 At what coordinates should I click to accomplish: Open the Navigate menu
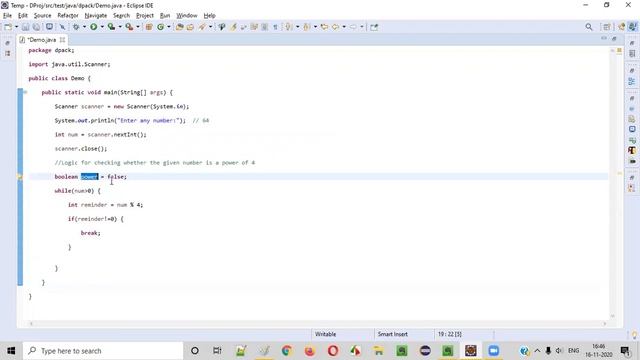tap(96, 16)
